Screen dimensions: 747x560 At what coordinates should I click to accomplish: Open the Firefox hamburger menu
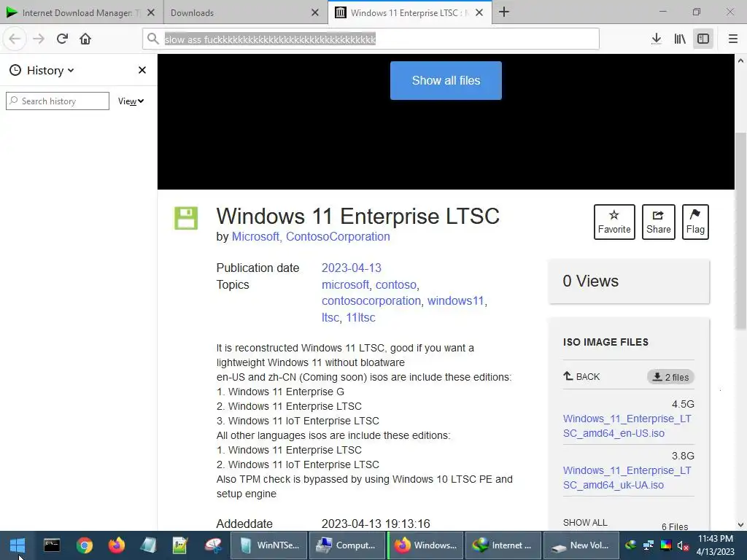pyautogui.click(x=732, y=39)
